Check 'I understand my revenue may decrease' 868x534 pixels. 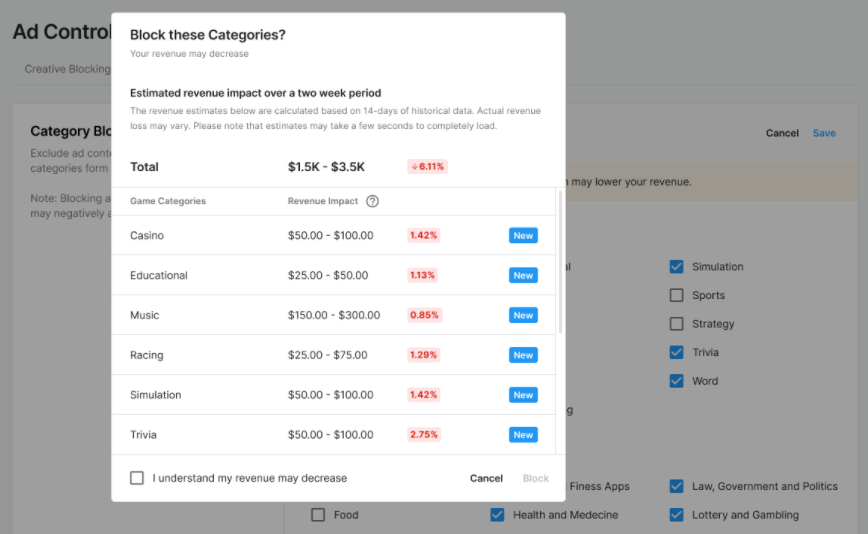click(x=137, y=478)
